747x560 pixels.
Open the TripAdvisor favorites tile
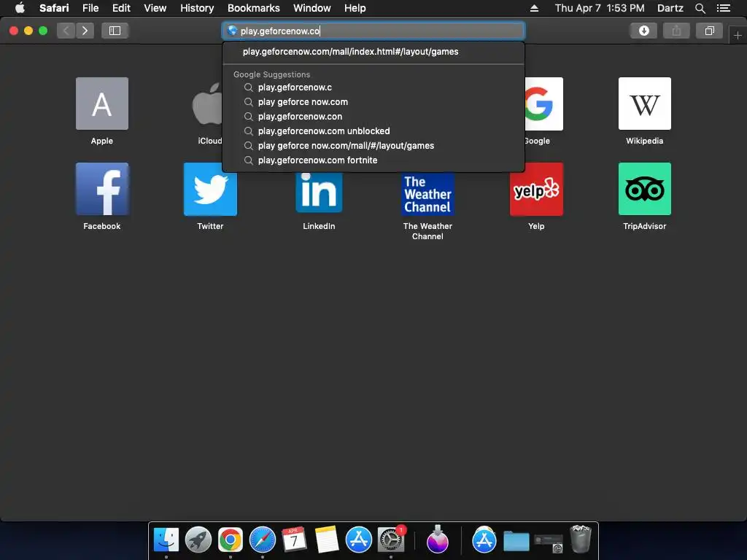pos(645,189)
